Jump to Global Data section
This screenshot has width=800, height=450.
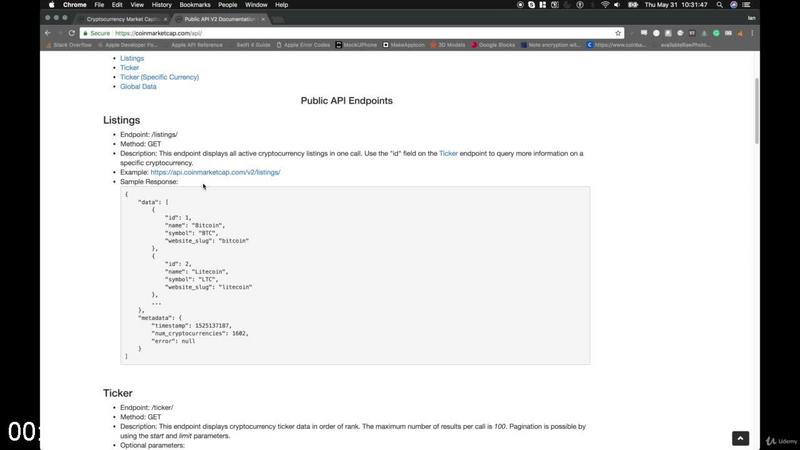pyautogui.click(x=138, y=86)
